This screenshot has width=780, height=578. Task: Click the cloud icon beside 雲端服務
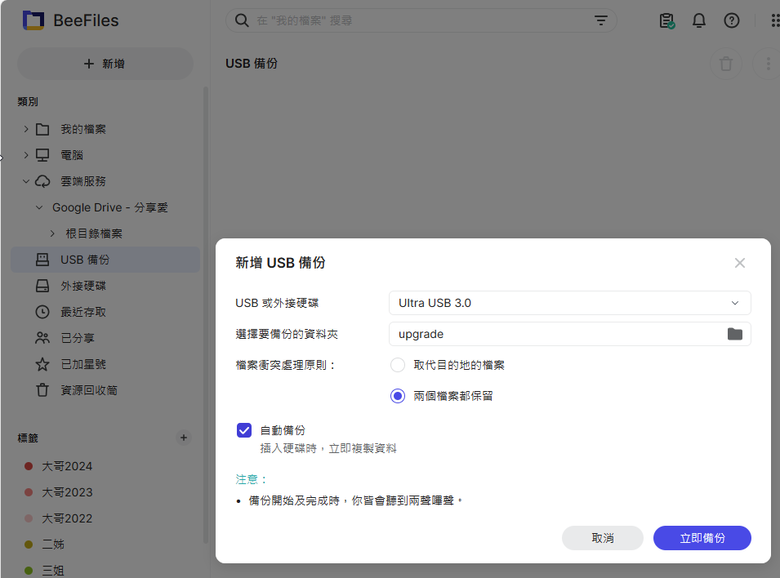pyautogui.click(x=43, y=182)
